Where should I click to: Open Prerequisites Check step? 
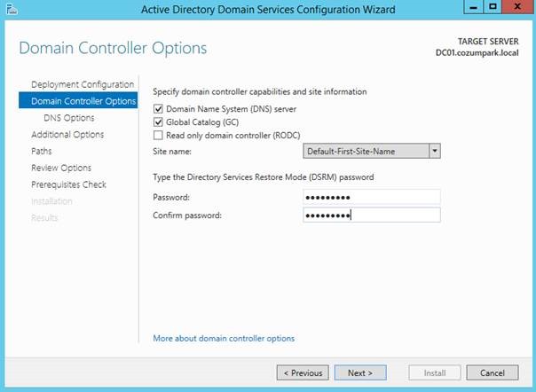68,184
